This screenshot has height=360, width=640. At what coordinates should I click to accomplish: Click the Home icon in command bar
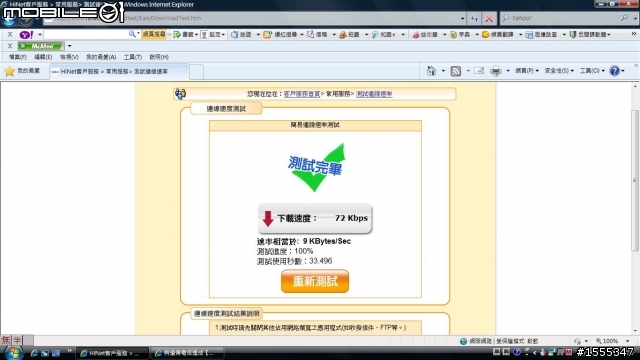431,71
